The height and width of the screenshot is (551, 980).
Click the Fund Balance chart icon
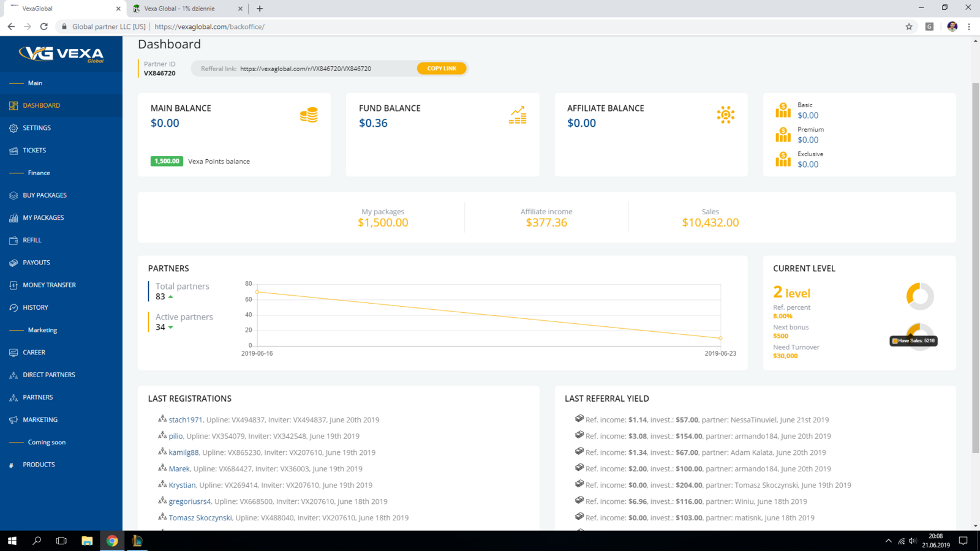click(x=518, y=115)
